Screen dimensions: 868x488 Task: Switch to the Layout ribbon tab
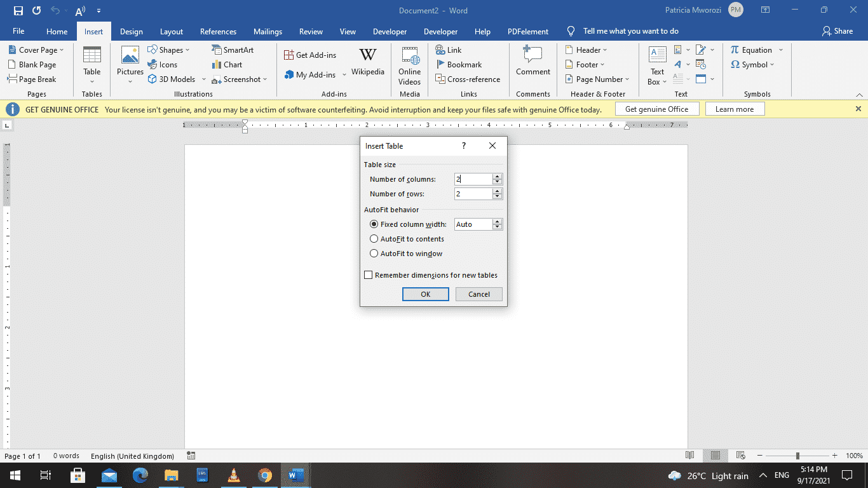(x=171, y=32)
